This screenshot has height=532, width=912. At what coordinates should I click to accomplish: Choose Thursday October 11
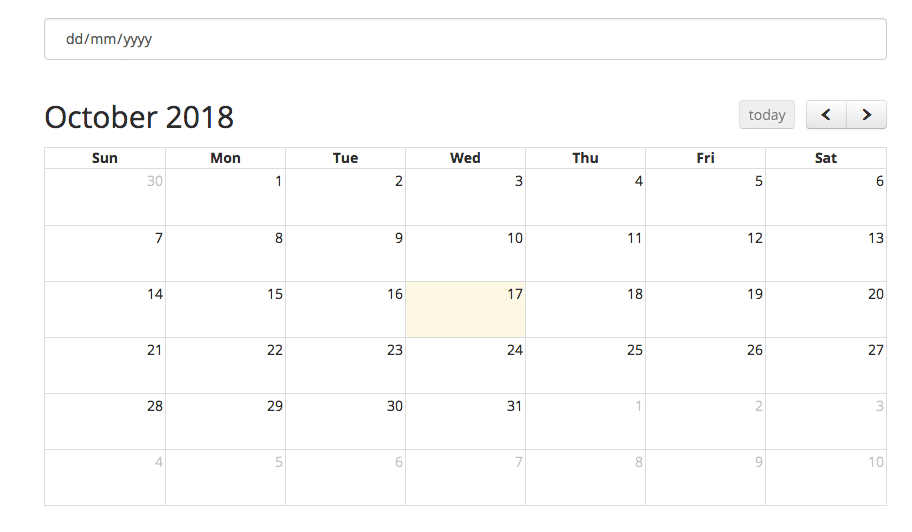click(x=585, y=253)
